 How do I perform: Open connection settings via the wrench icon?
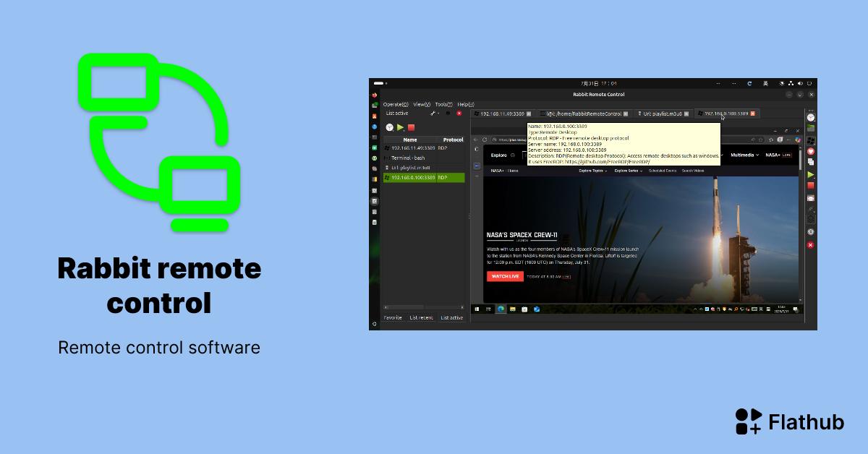pos(433,113)
